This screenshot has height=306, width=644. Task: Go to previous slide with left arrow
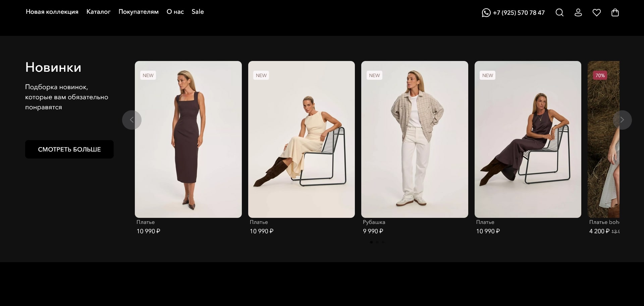tap(132, 120)
